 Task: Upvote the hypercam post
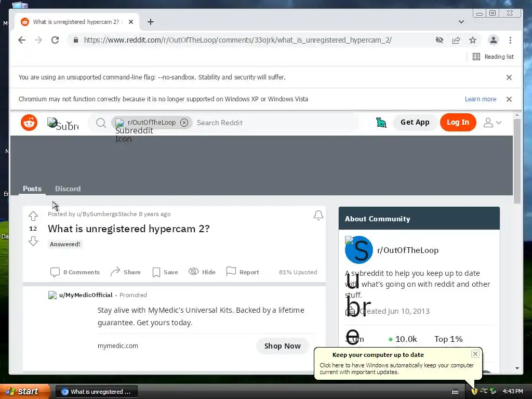[x=33, y=216]
